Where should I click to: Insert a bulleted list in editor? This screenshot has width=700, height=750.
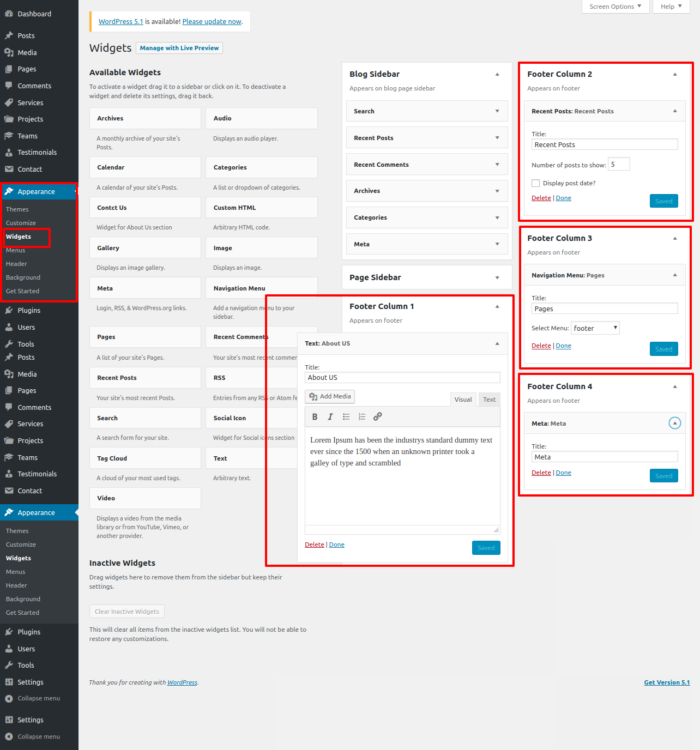346,417
